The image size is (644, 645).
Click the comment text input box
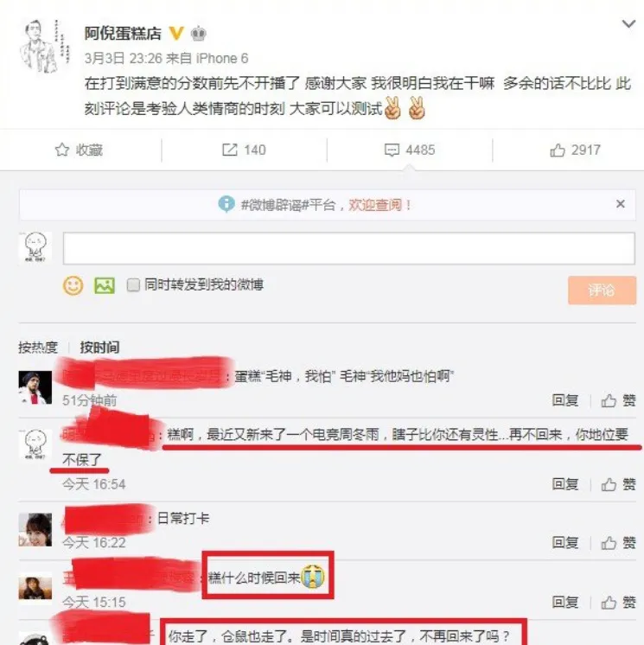[x=348, y=248]
